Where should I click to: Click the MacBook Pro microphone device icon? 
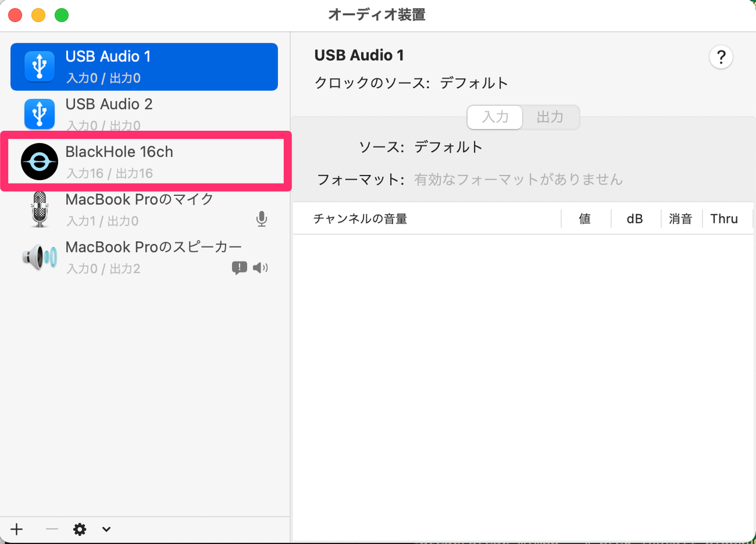pos(40,210)
